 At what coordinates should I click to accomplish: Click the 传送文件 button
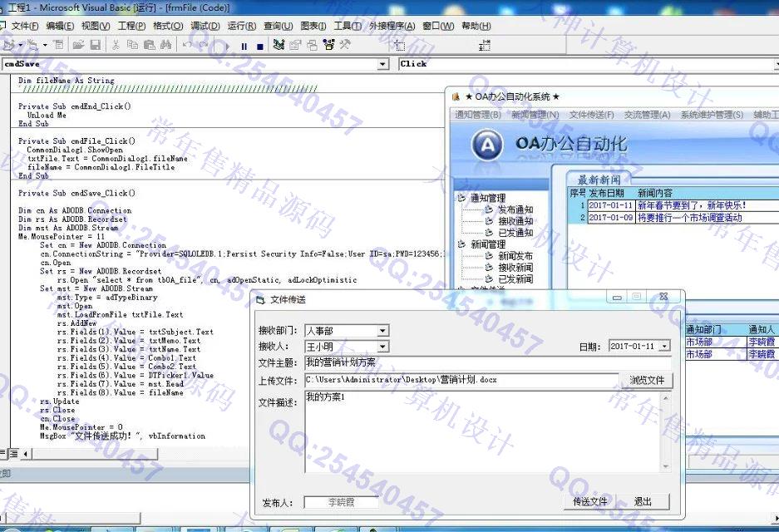tap(590, 501)
